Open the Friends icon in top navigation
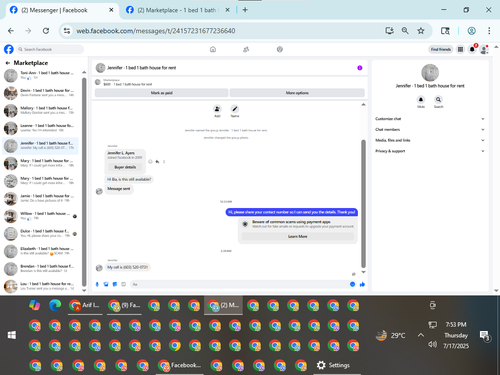Image resolution: width=500 pixels, height=375 pixels. [x=246, y=49]
